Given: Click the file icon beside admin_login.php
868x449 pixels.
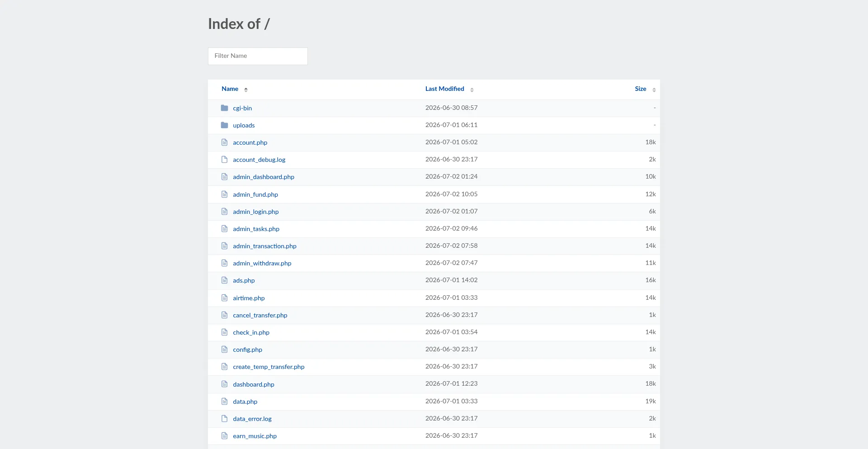Looking at the screenshot, I should click(224, 212).
